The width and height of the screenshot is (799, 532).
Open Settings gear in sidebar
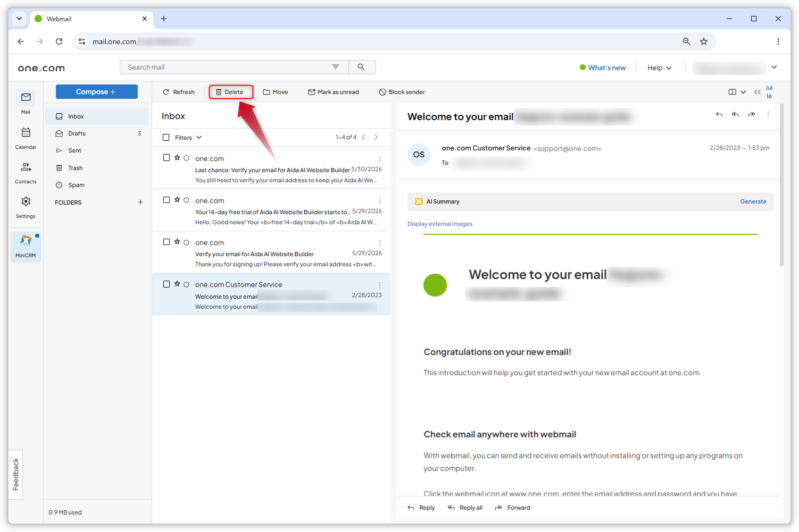click(x=26, y=207)
